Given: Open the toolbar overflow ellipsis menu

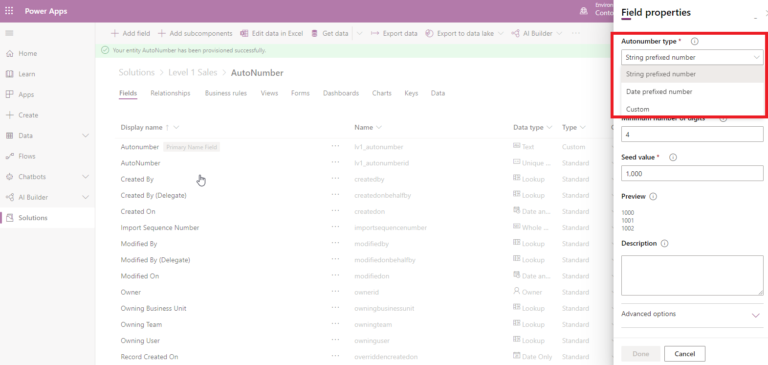Looking at the screenshot, I should tap(576, 33).
